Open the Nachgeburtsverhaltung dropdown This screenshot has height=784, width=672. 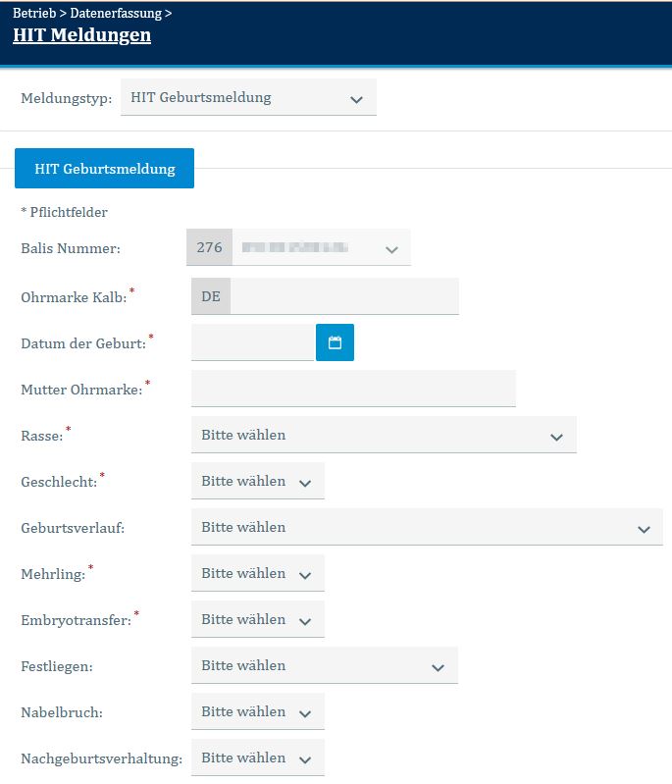point(258,758)
